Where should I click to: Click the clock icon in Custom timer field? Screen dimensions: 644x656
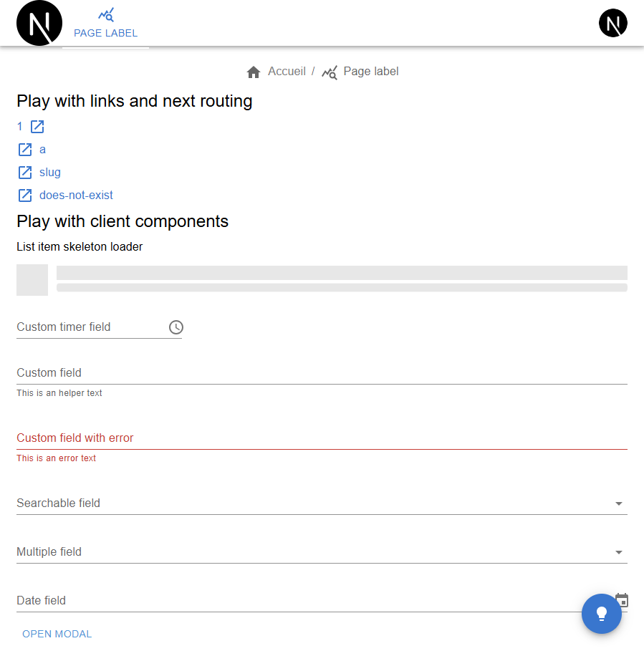176,327
